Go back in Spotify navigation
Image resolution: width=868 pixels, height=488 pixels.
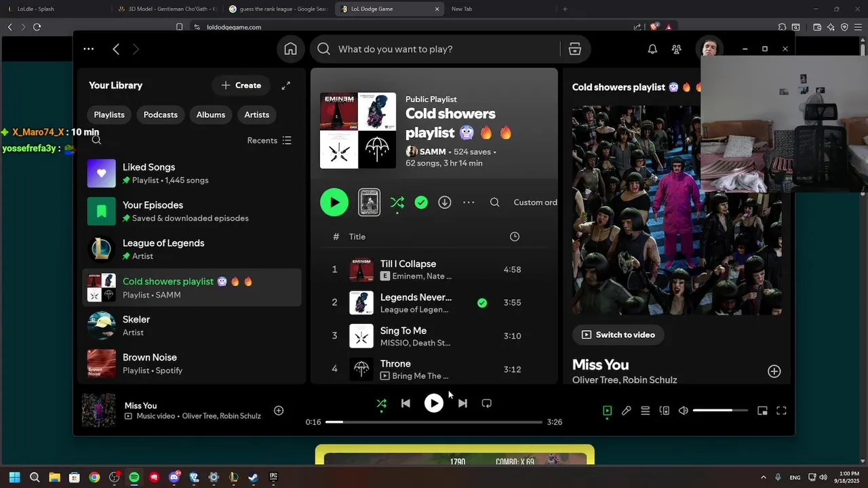tap(116, 49)
